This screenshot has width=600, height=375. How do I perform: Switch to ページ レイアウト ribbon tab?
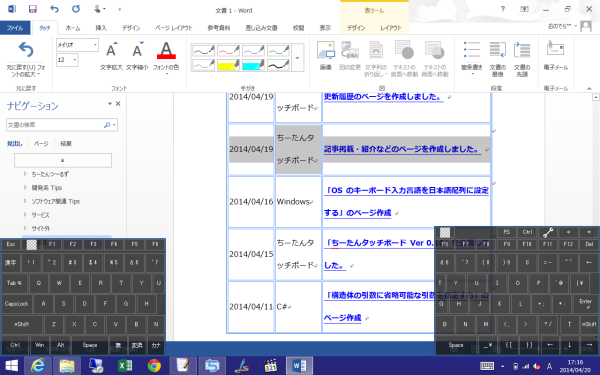(173, 28)
